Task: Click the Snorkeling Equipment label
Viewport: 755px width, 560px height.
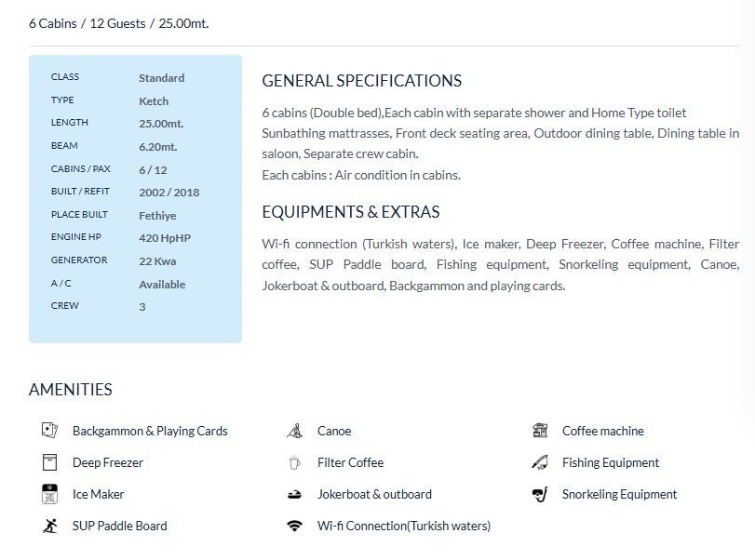Action: point(619,494)
